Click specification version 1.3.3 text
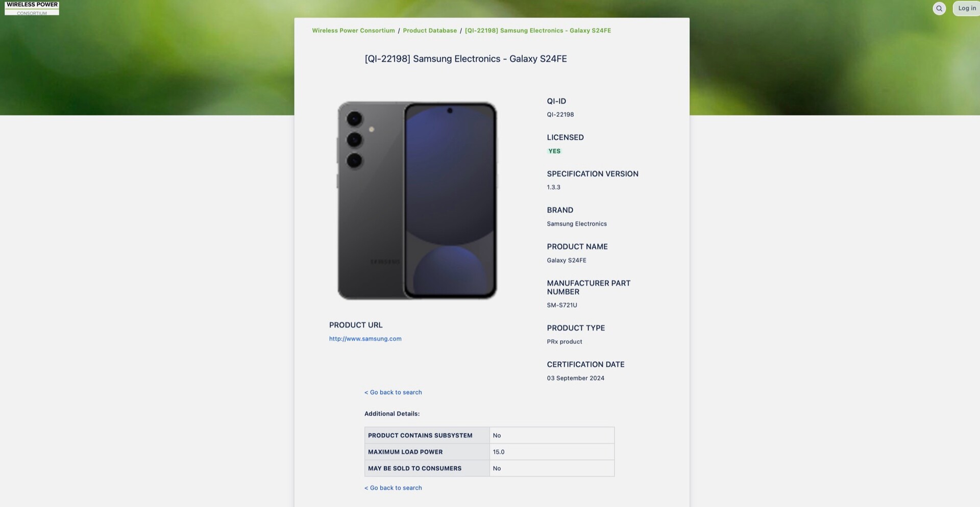980x507 pixels. coord(553,187)
